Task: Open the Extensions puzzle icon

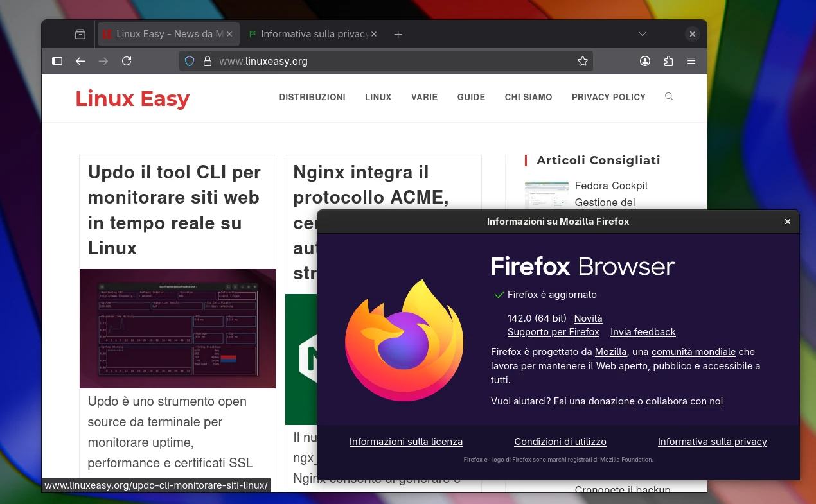Action: (668, 61)
